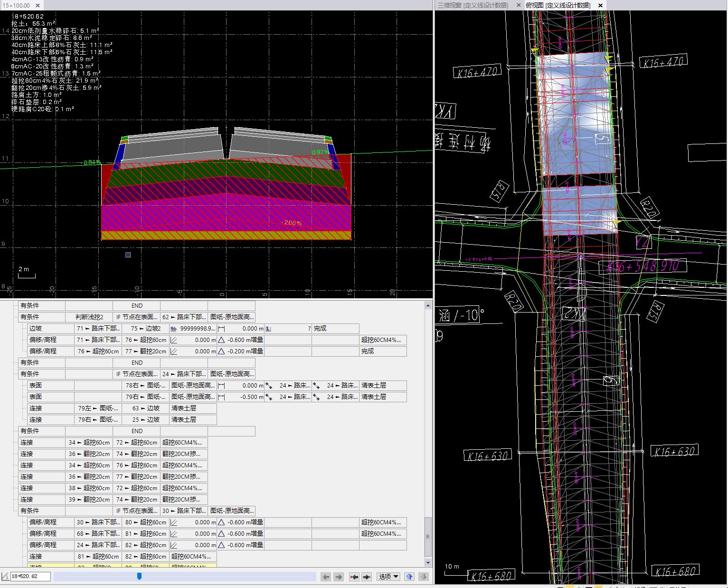The height and width of the screenshot is (588, 728).
Task: Open the 选项 dropdown menu
Action: pyautogui.click(x=388, y=577)
